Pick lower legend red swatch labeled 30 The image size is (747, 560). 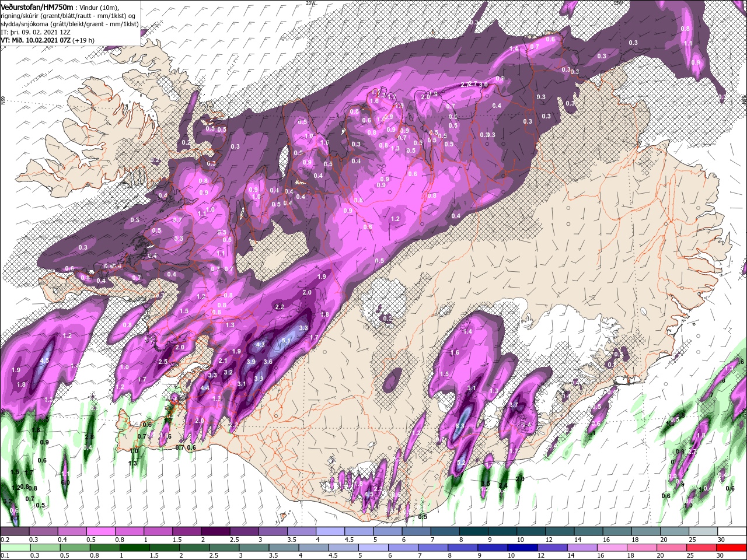coord(732,547)
